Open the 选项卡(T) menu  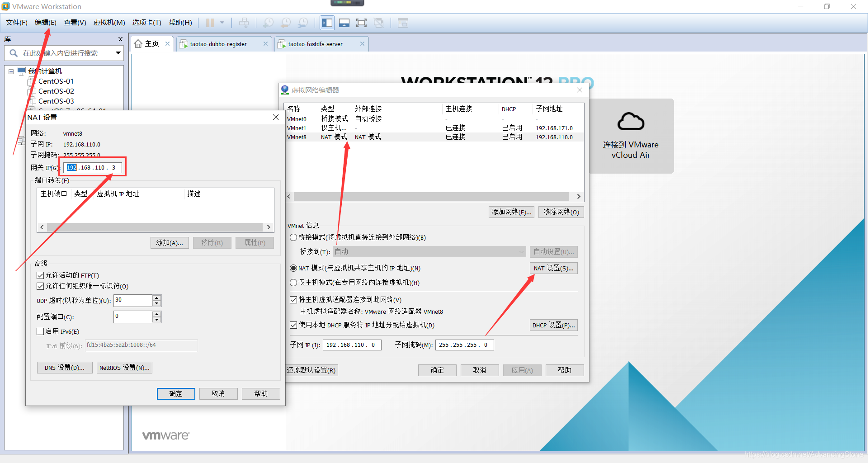[x=147, y=23]
